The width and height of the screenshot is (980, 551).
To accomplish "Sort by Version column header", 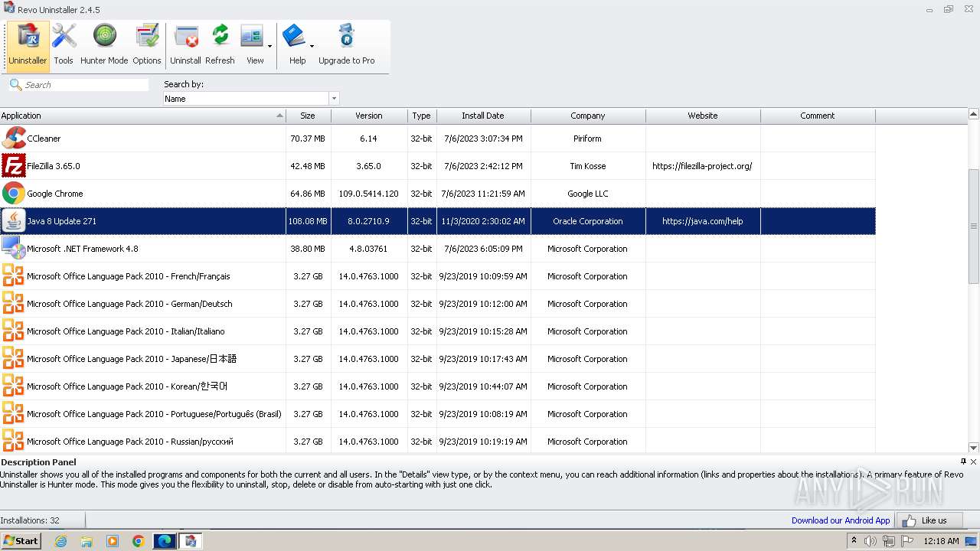I will click(x=369, y=116).
